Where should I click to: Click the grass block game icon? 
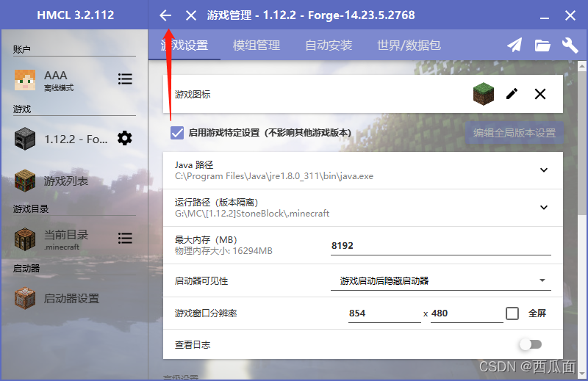pyautogui.click(x=484, y=94)
